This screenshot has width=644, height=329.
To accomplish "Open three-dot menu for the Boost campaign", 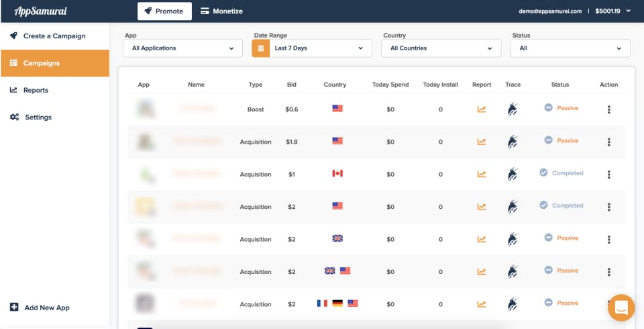I will [608, 109].
